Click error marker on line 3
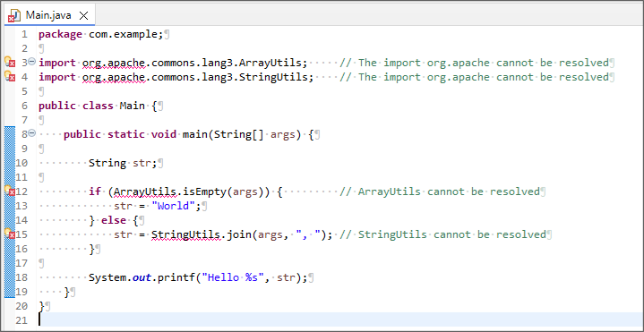 pos(10,63)
